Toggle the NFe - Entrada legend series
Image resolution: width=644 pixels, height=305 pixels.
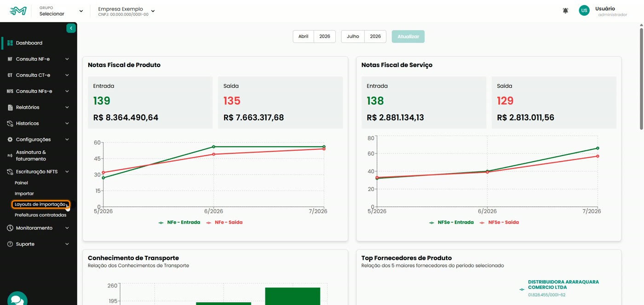point(179,222)
